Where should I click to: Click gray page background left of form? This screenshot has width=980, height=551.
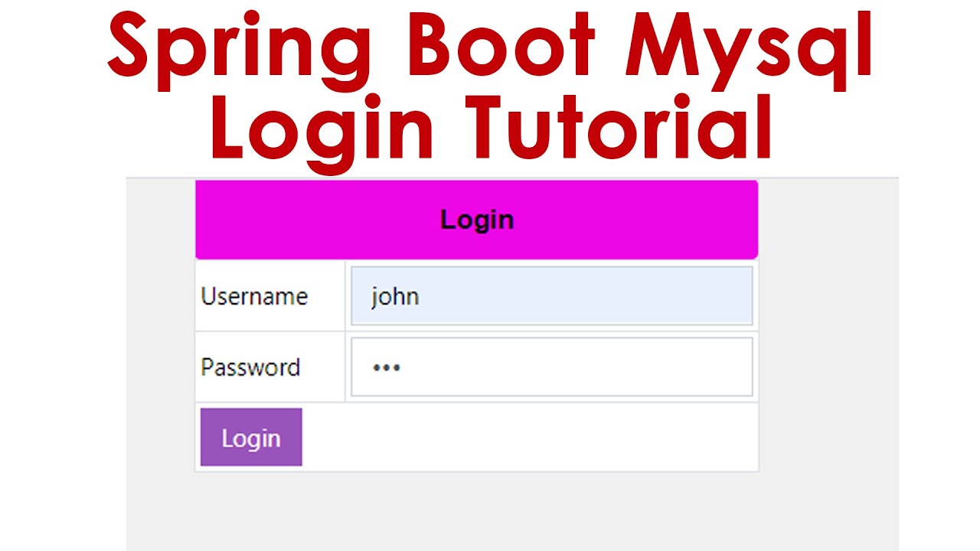[x=160, y=344]
